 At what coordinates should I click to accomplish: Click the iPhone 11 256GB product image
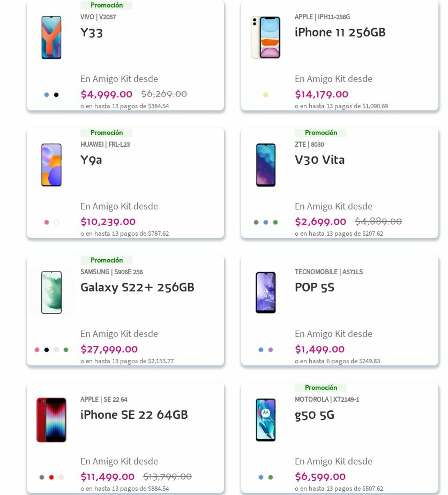pyautogui.click(x=266, y=38)
